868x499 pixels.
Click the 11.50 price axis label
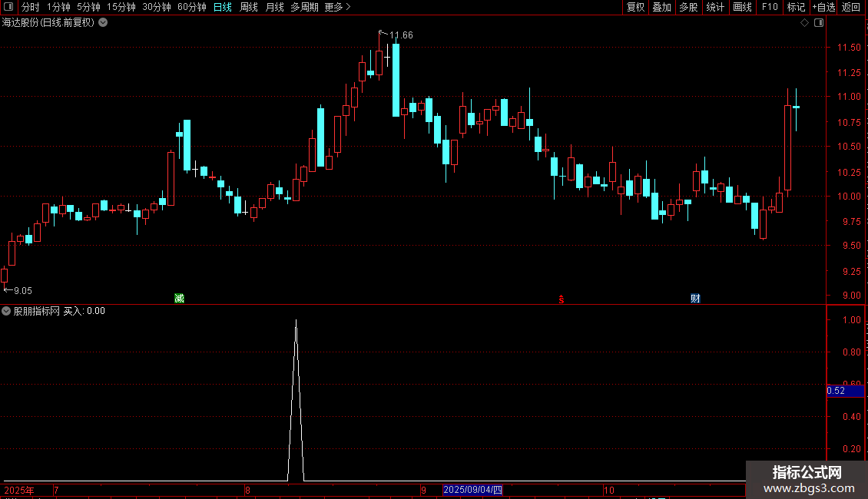pyautogui.click(x=849, y=48)
